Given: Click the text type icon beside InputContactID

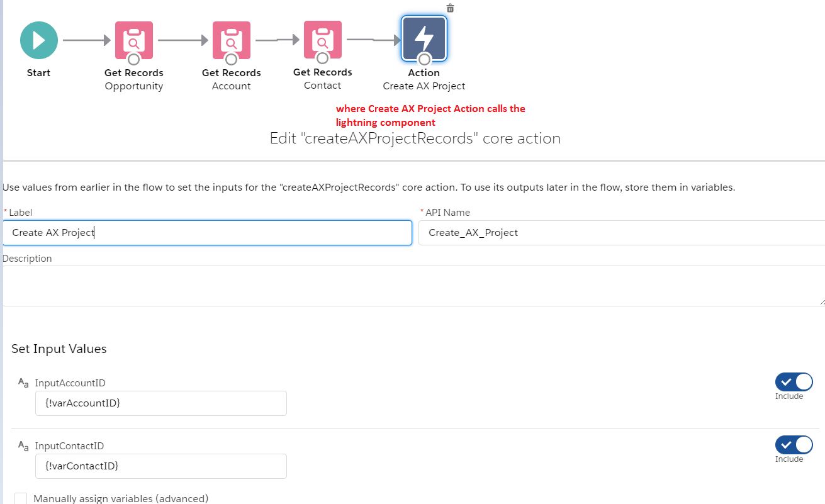Looking at the screenshot, I should click(23, 445).
